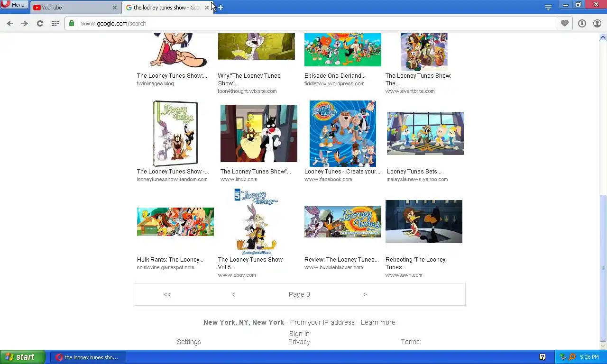Close the YouTube tab

click(115, 8)
